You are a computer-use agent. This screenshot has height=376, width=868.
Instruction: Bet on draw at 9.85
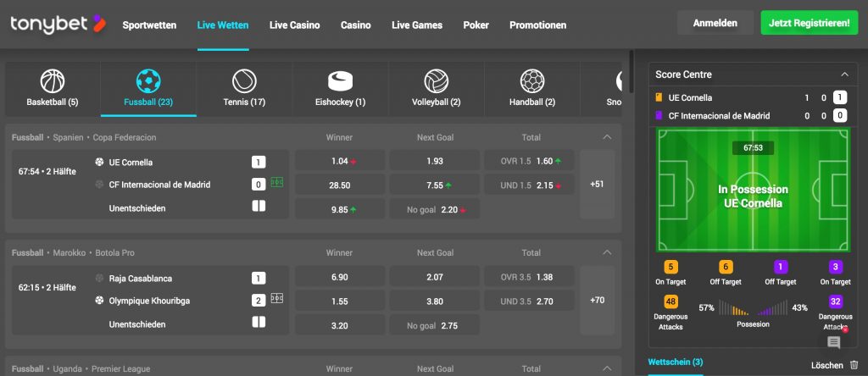pos(340,209)
